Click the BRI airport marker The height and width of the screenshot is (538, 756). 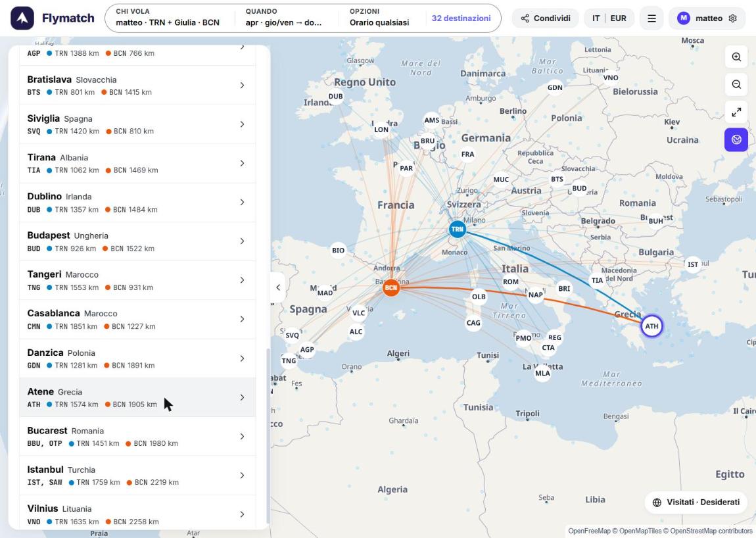point(564,289)
